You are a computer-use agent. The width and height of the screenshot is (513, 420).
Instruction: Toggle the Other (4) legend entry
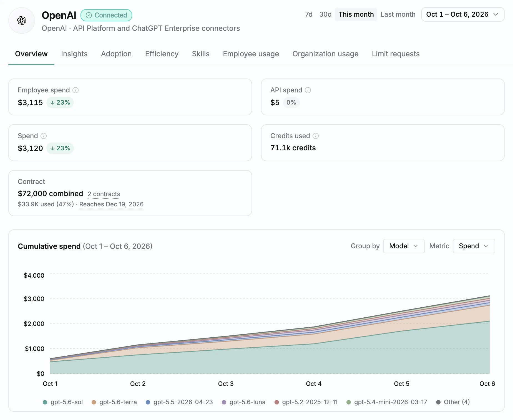(453, 402)
